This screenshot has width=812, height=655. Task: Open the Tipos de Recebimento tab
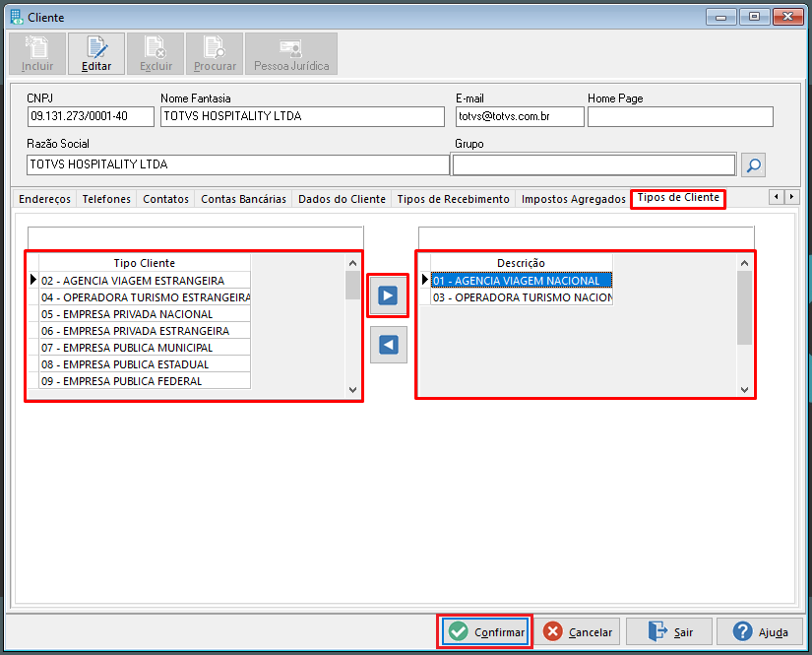pyautogui.click(x=453, y=199)
